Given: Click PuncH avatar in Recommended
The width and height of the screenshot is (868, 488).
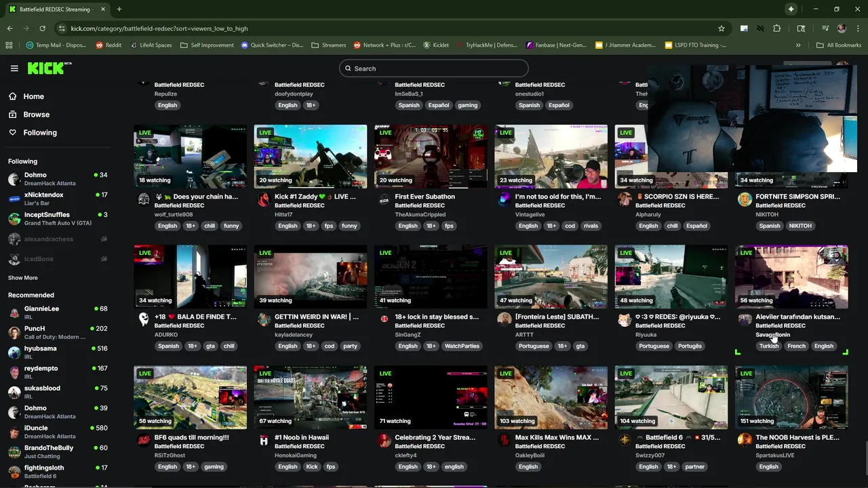Looking at the screenshot, I should pyautogui.click(x=14, y=332).
